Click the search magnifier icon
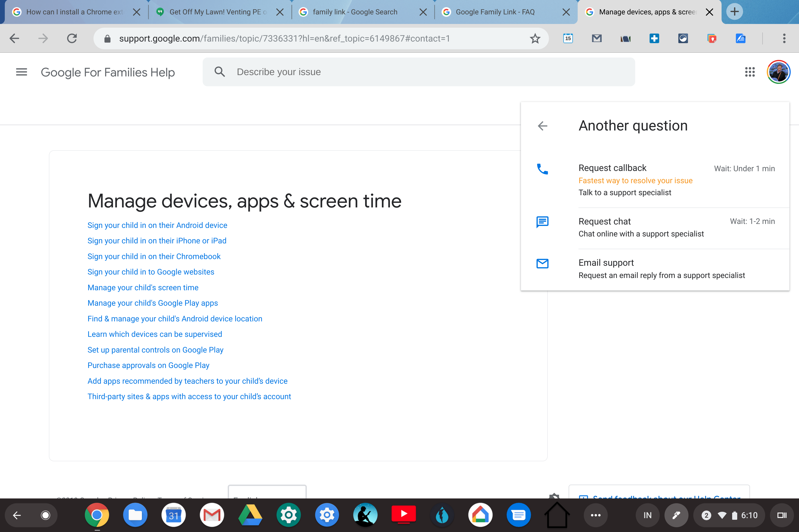The width and height of the screenshot is (799, 532). [219, 72]
